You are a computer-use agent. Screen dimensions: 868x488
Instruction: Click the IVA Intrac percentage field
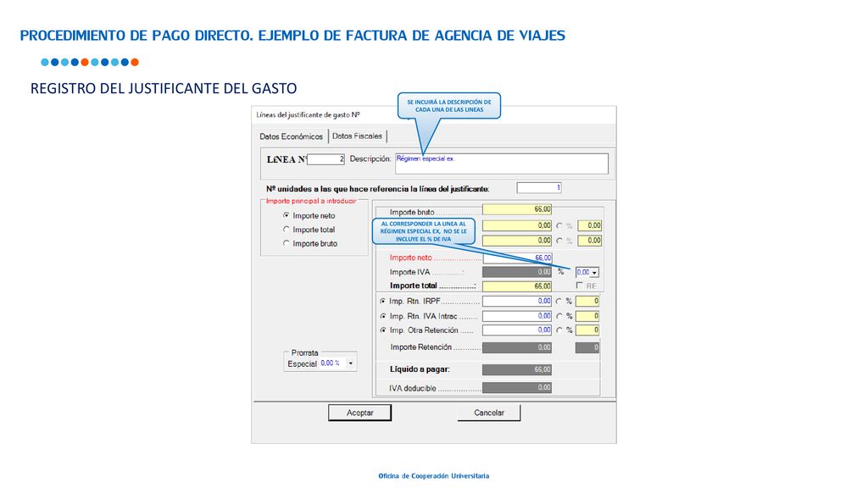click(587, 316)
